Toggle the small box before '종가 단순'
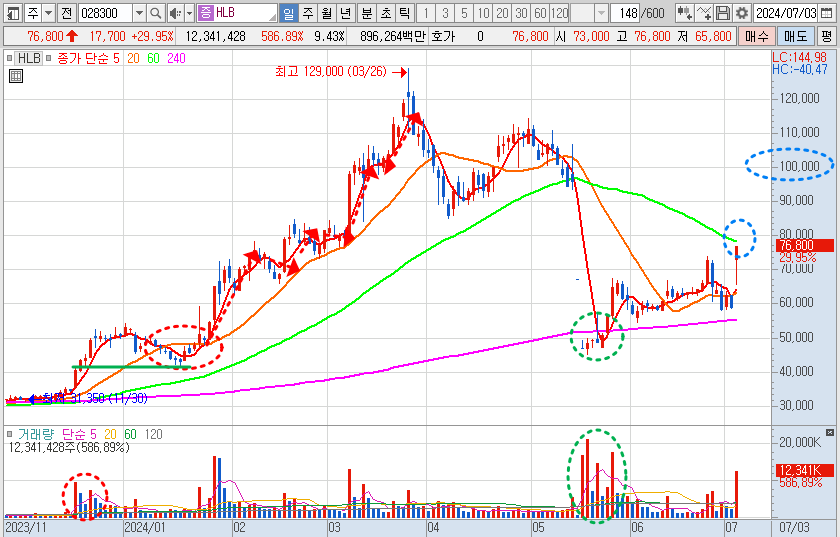 point(48,58)
